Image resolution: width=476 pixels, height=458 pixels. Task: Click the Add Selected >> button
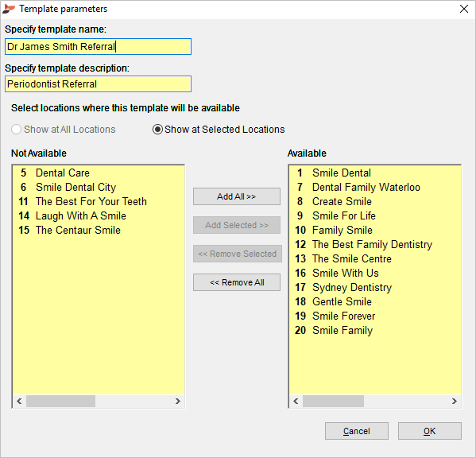click(x=237, y=225)
